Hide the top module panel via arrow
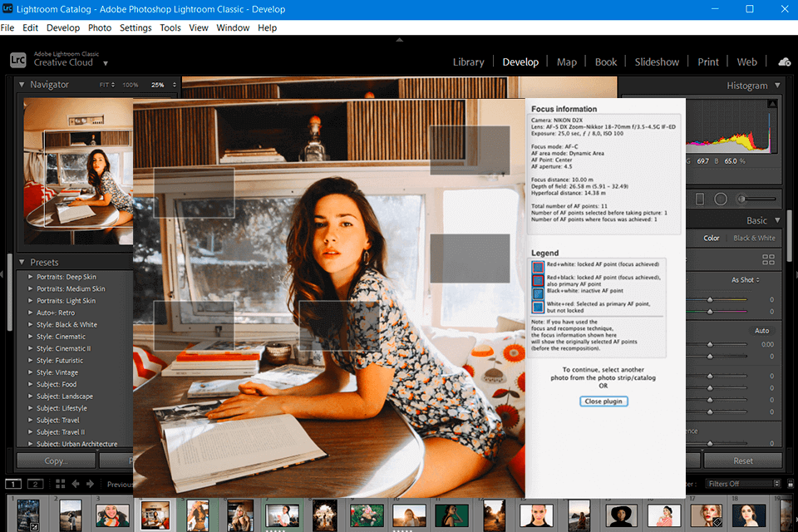The height and width of the screenshot is (532, 798). [400, 40]
